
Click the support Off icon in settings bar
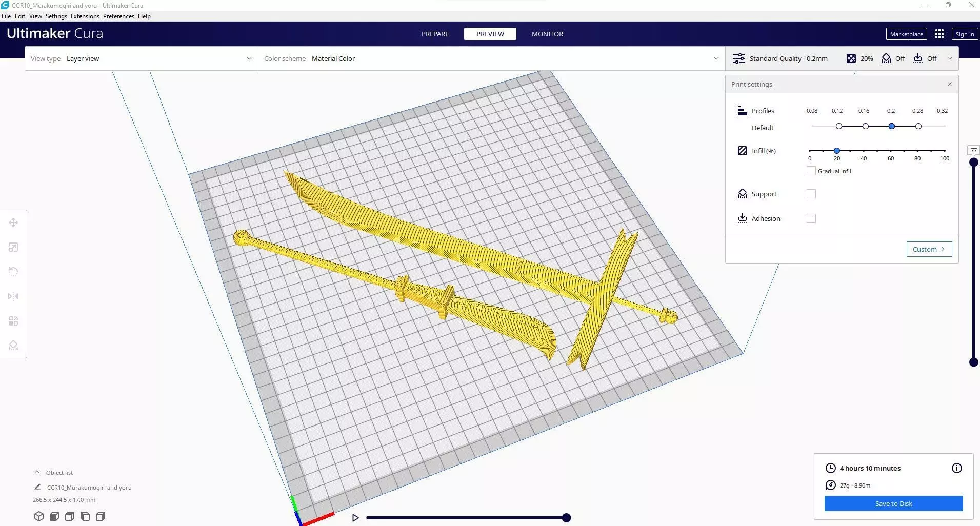(886, 58)
